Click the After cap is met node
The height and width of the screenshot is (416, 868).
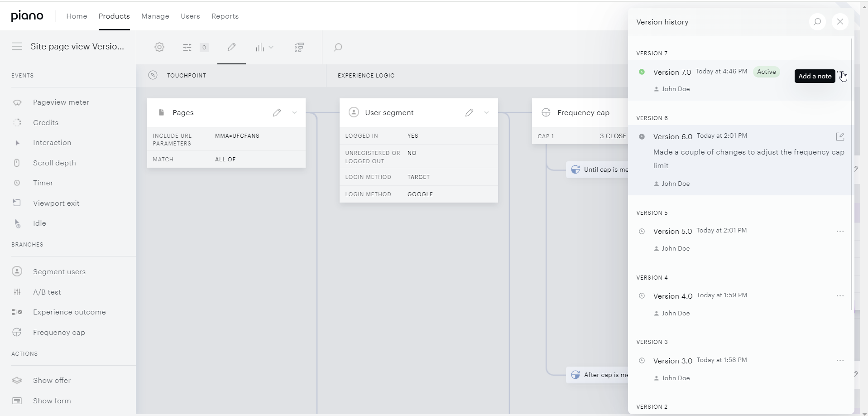pyautogui.click(x=597, y=375)
